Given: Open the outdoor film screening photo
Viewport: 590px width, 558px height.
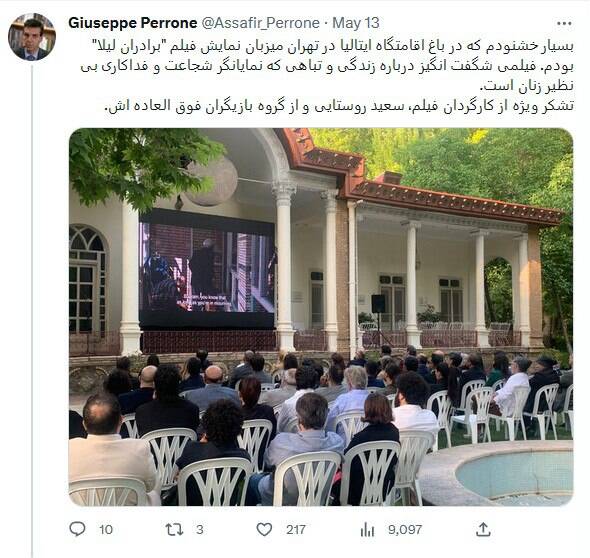Looking at the screenshot, I should point(321,317).
